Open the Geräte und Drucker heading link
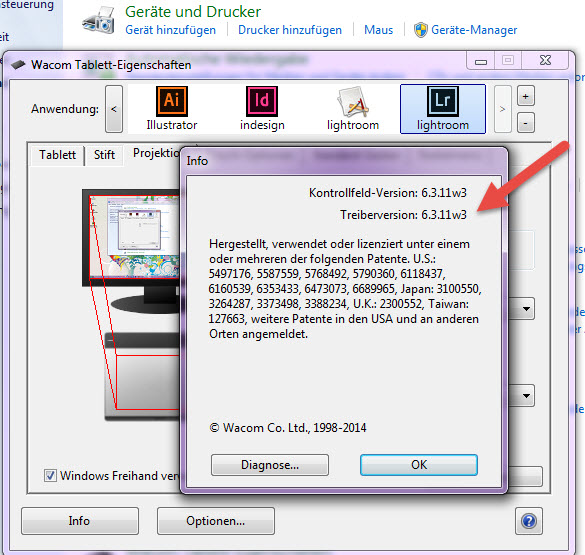This screenshot has width=585, height=555. click(193, 12)
